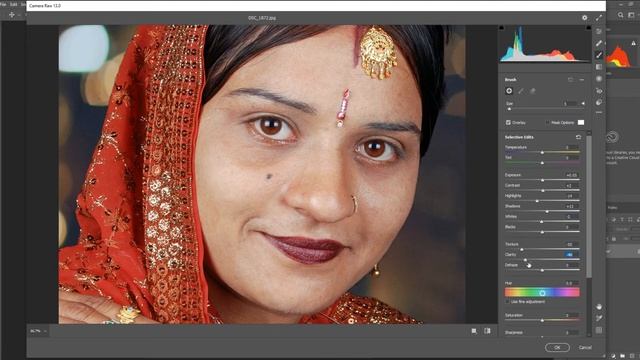
Task: Open the zoom level dropdown
Action: tap(39, 331)
